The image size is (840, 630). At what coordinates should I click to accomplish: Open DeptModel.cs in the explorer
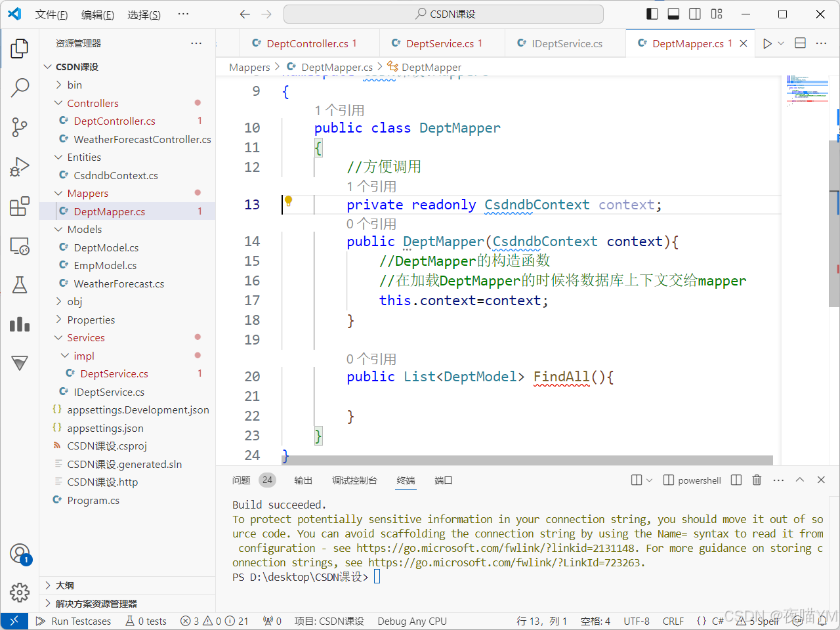click(x=127, y=247)
